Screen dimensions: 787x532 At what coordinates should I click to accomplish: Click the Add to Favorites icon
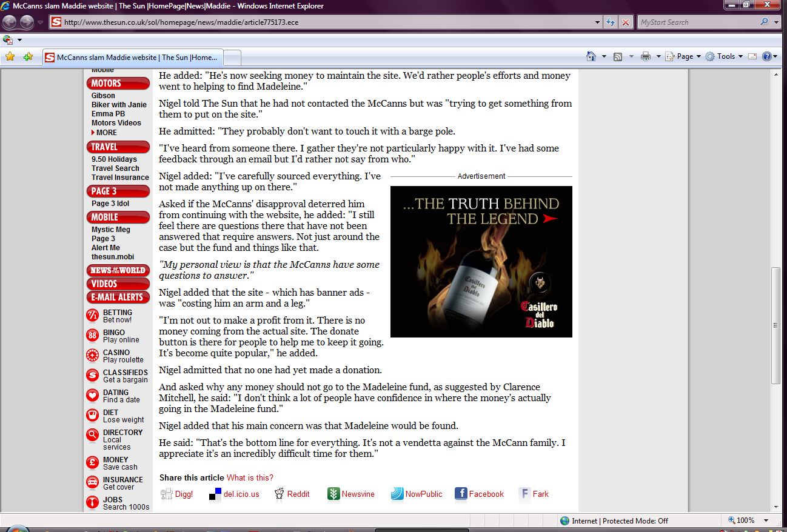(28, 57)
